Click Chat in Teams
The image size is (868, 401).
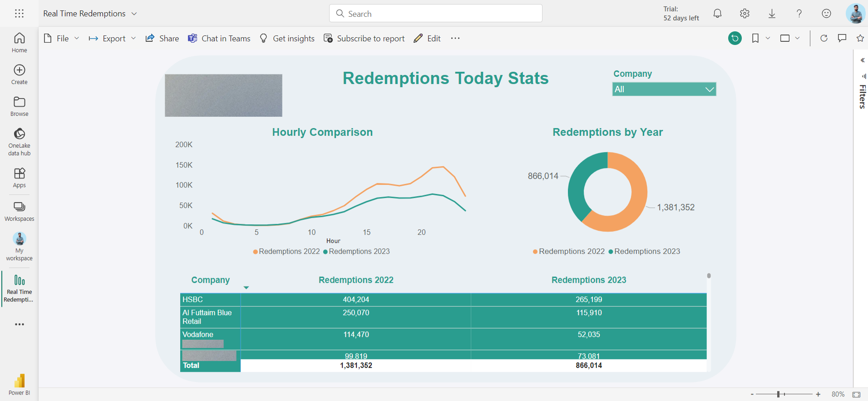click(x=219, y=39)
